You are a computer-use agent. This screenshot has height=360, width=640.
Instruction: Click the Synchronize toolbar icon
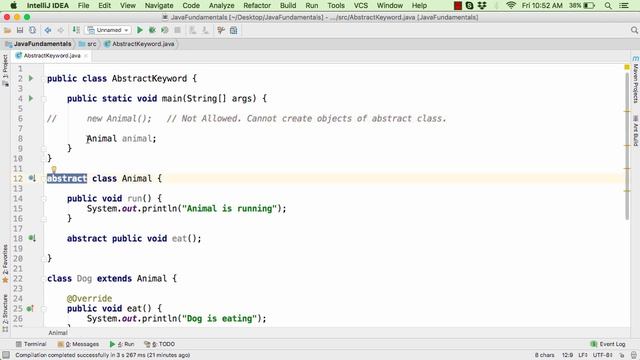pos(32,30)
